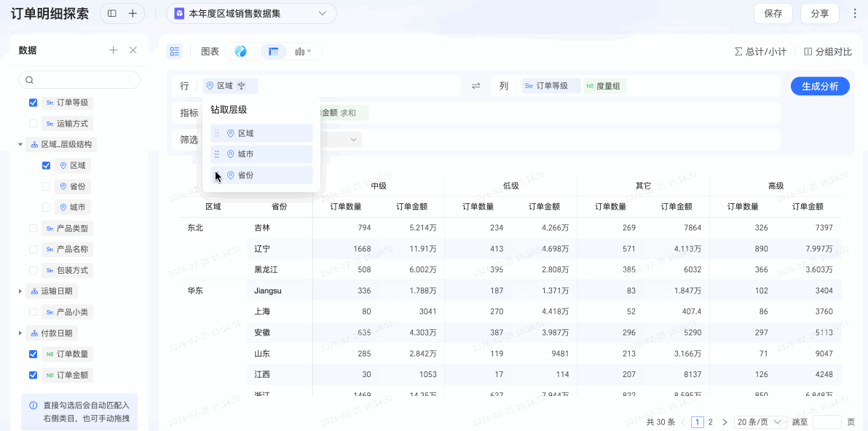
Task: Expand the 运输日期 hierarchy node
Action: tap(20, 291)
